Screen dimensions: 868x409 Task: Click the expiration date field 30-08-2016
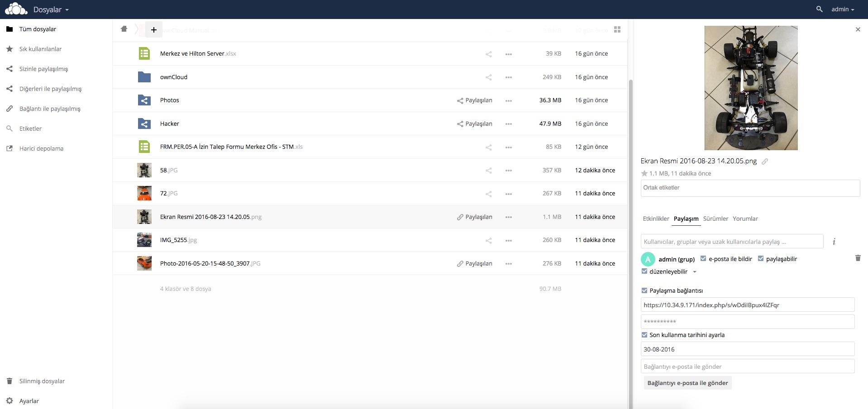(x=747, y=349)
